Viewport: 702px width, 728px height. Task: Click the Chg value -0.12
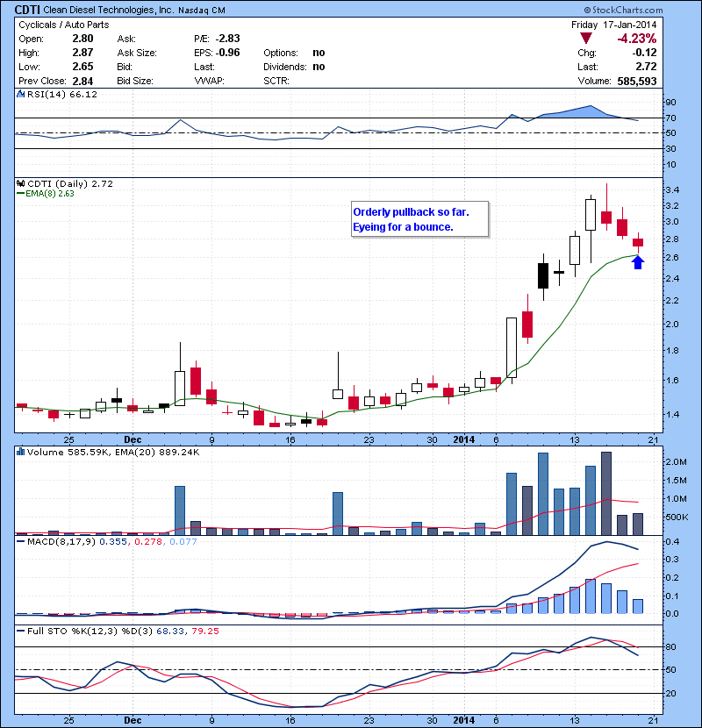(644, 53)
